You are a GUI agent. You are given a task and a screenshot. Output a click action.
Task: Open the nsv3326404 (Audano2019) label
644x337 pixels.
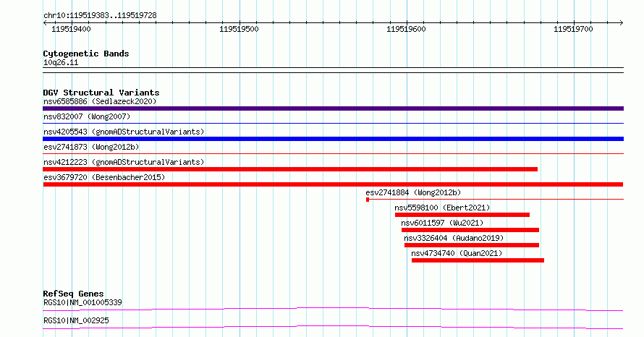454,238
